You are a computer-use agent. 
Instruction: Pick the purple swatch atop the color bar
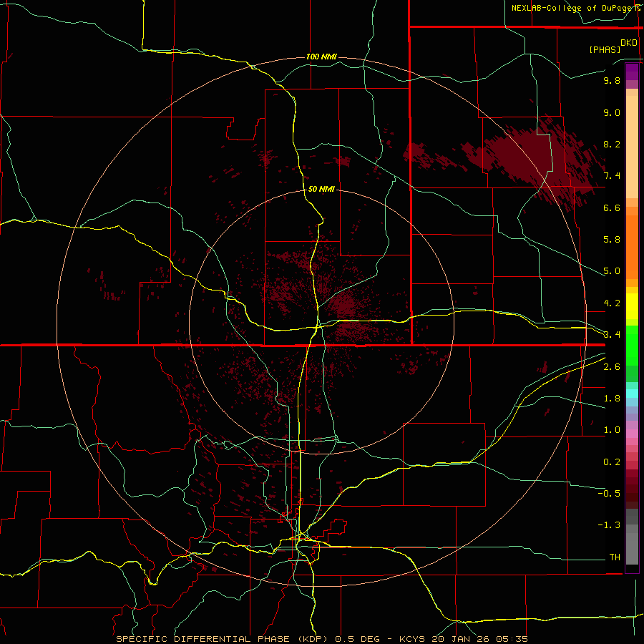coord(632,72)
